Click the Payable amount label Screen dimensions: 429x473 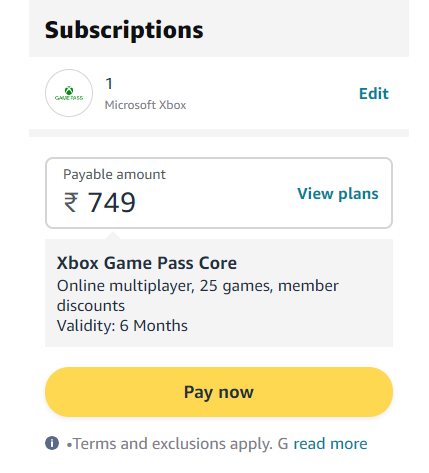pyautogui.click(x=114, y=174)
